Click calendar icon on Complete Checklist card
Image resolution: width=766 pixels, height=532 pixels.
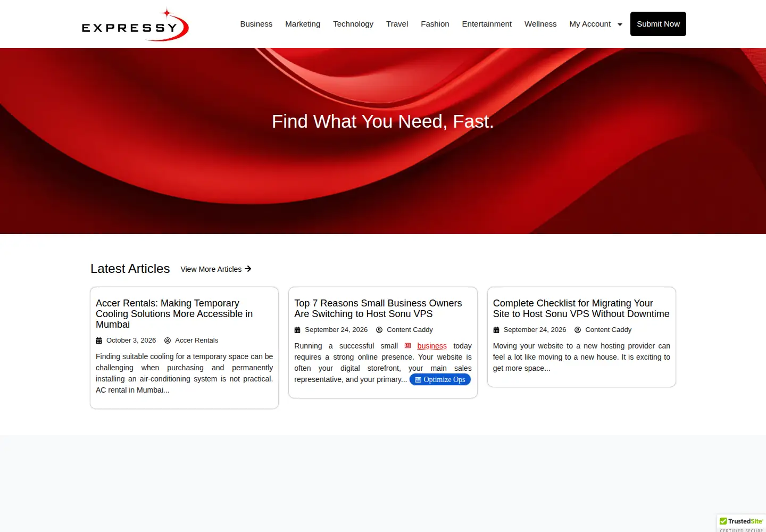point(496,330)
